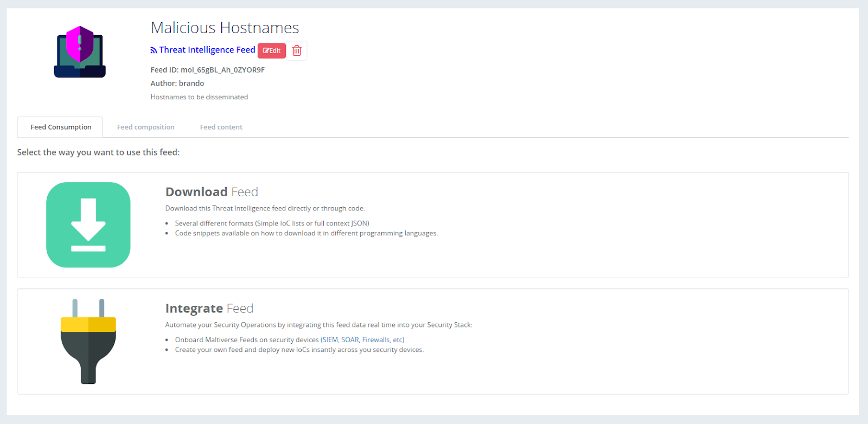868x424 pixels.
Task: Click the yellow power plug Integrate icon
Action: 88,341
